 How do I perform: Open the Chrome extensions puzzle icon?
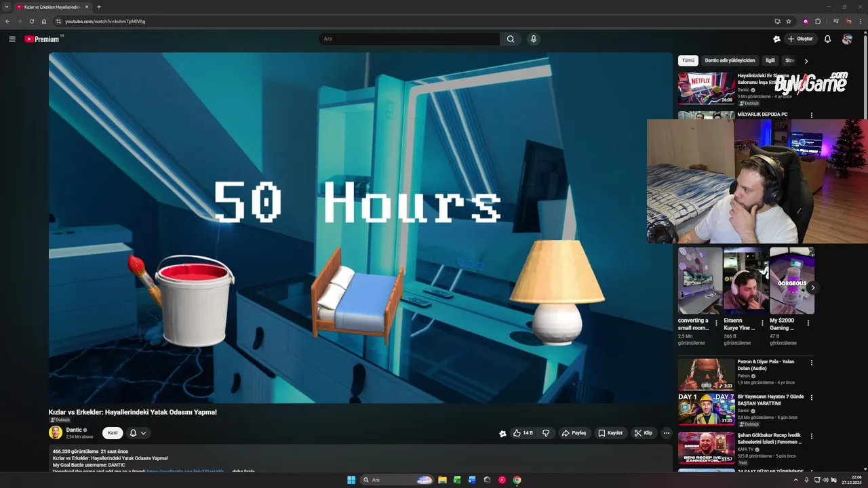[818, 21]
